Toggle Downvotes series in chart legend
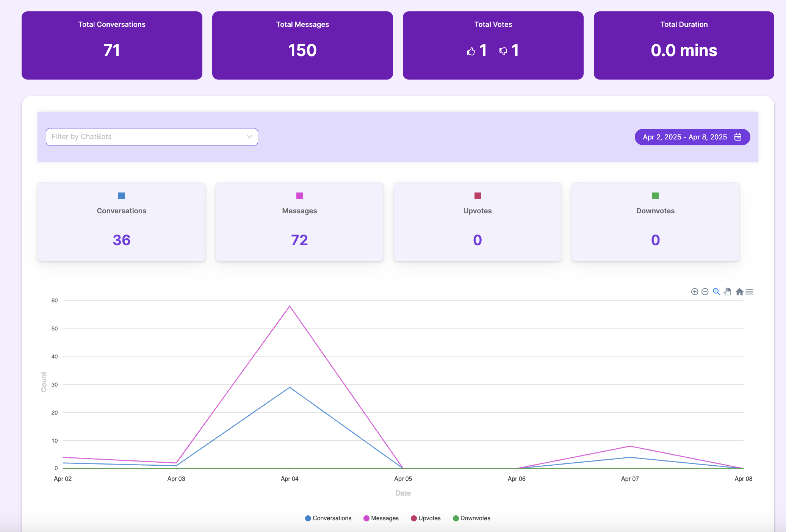Viewport: 786px width, 532px height. click(471, 518)
